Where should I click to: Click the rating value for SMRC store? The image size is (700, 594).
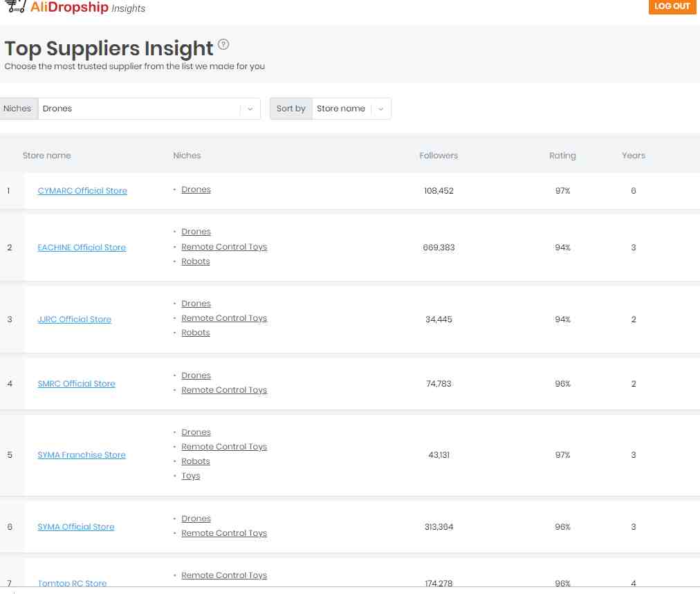(x=562, y=383)
